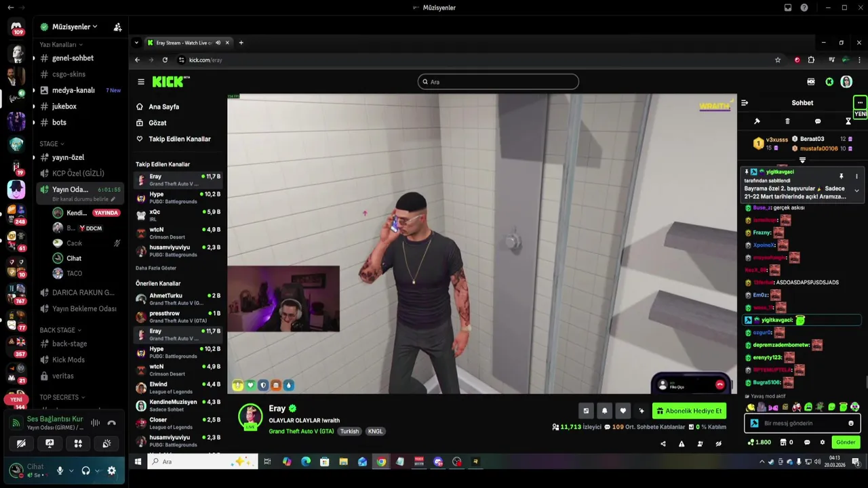Click the Turkish language tag
Viewport: 868px width, 488px height.
[349, 432]
